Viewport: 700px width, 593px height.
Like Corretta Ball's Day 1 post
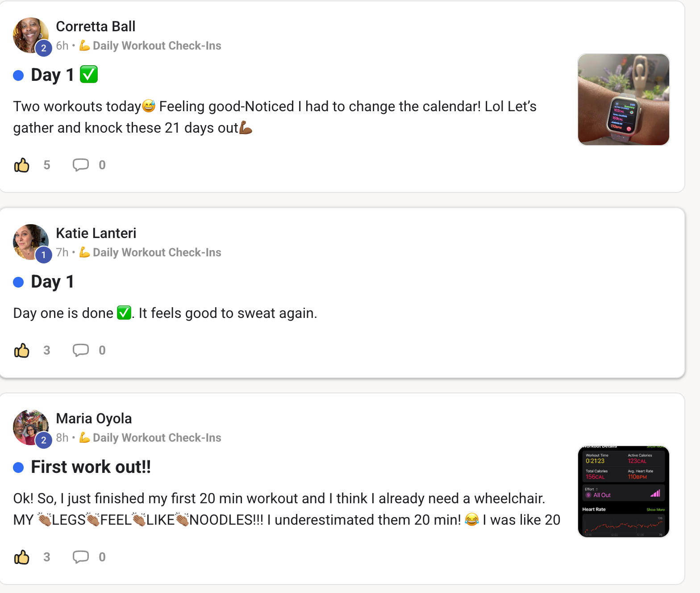tap(22, 165)
